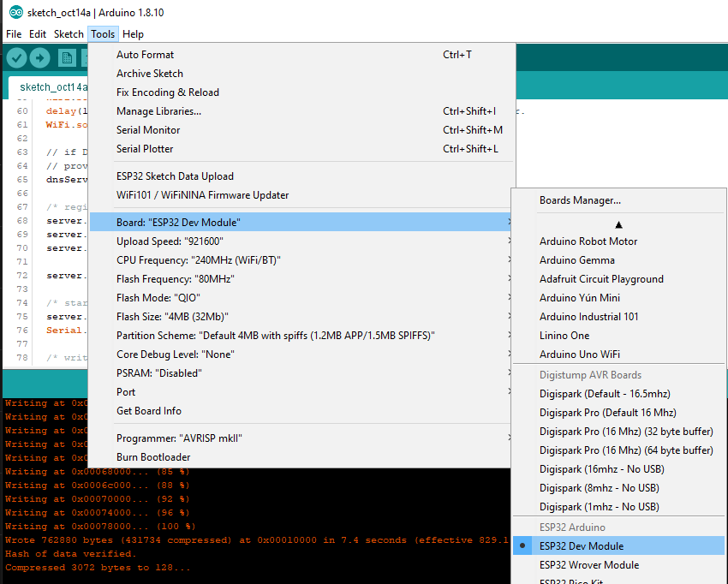Choose Fix Encoding & Reload
The image size is (728, 584).
pyautogui.click(x=301, y=92)
